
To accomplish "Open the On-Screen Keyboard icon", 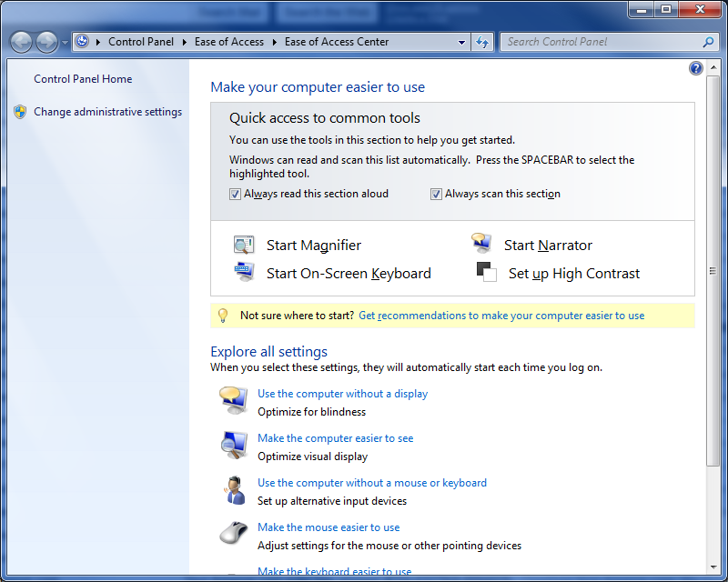I will pos(243,272).
